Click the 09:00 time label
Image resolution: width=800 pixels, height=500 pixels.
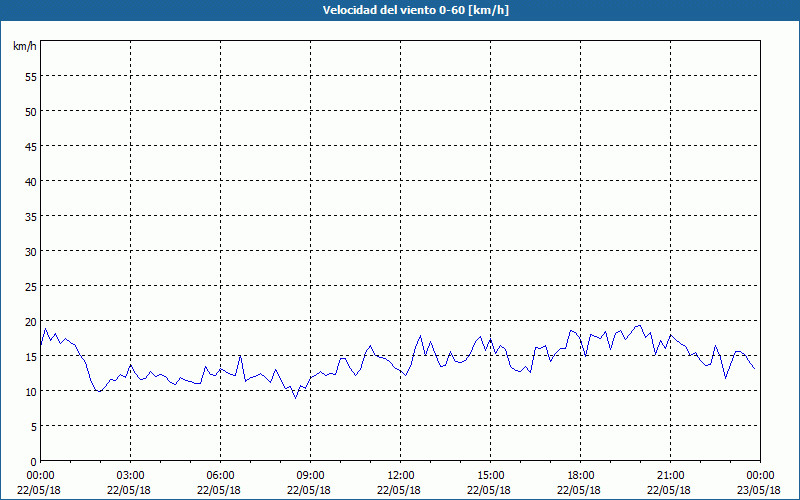coord(310,476)
